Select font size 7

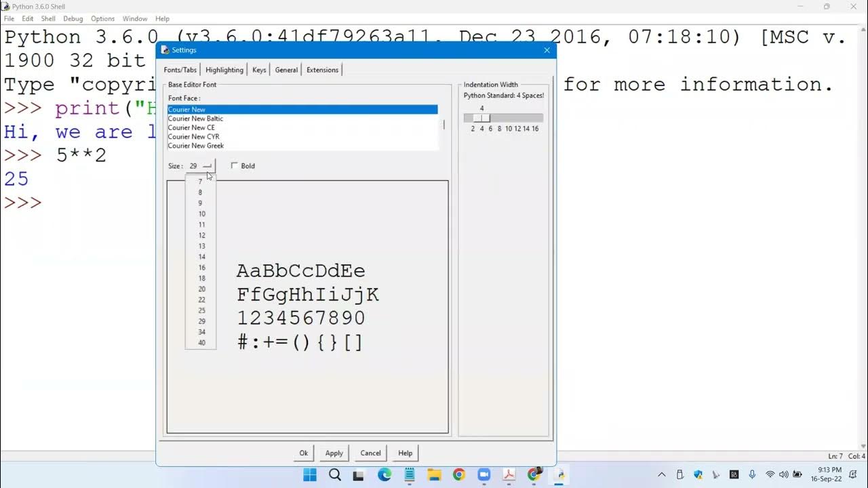point(201,182)
